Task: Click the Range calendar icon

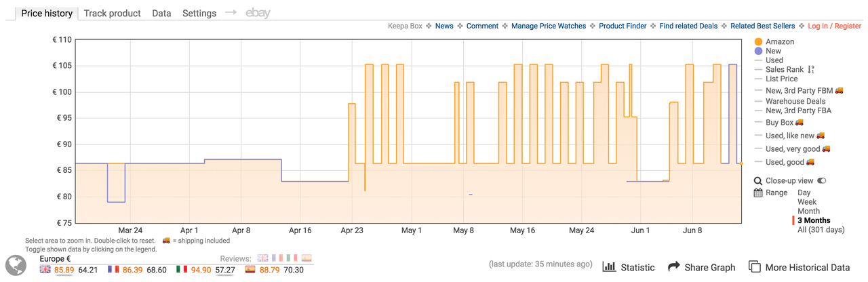Action: coord(758,193)
